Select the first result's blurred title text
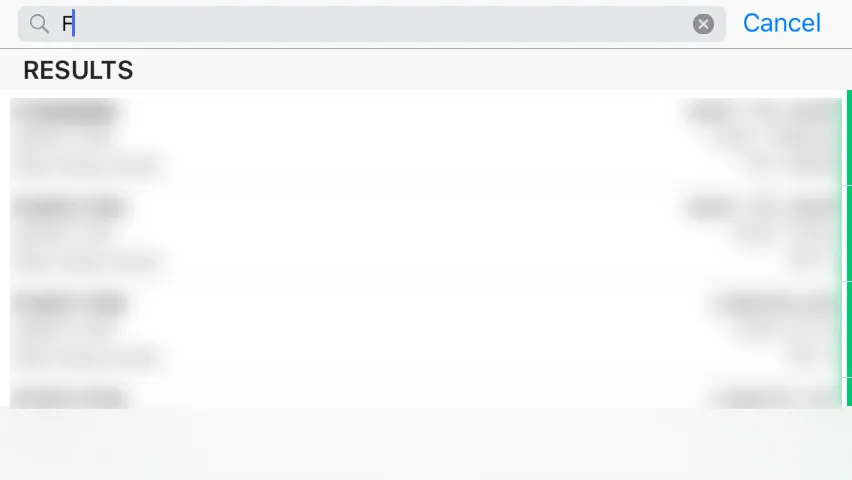Viewport: 852px width, 480px height. point(65,113)
